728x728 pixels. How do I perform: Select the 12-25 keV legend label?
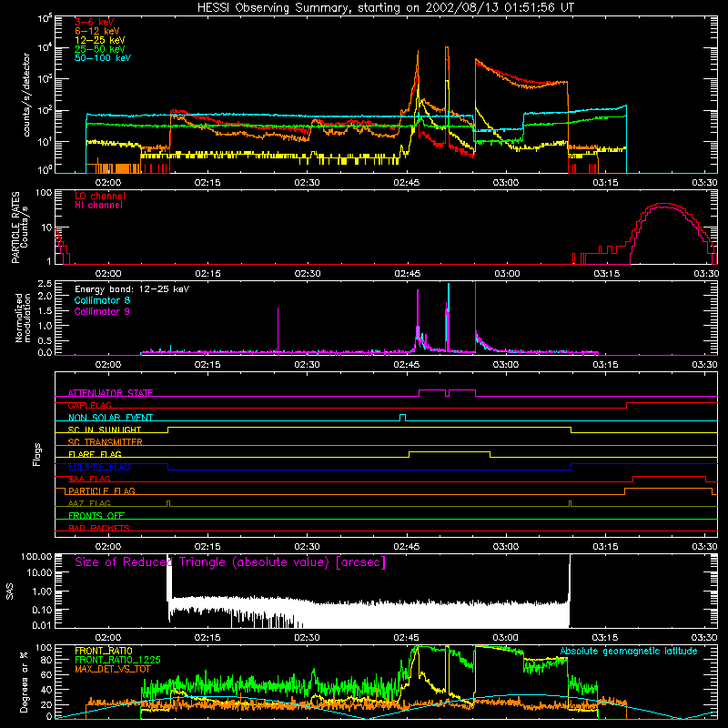[99, 40]
